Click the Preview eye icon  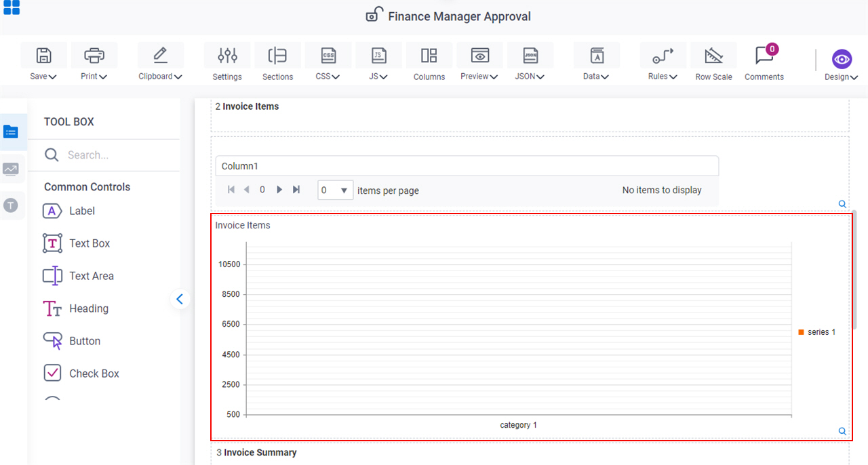tap(480, 55)
